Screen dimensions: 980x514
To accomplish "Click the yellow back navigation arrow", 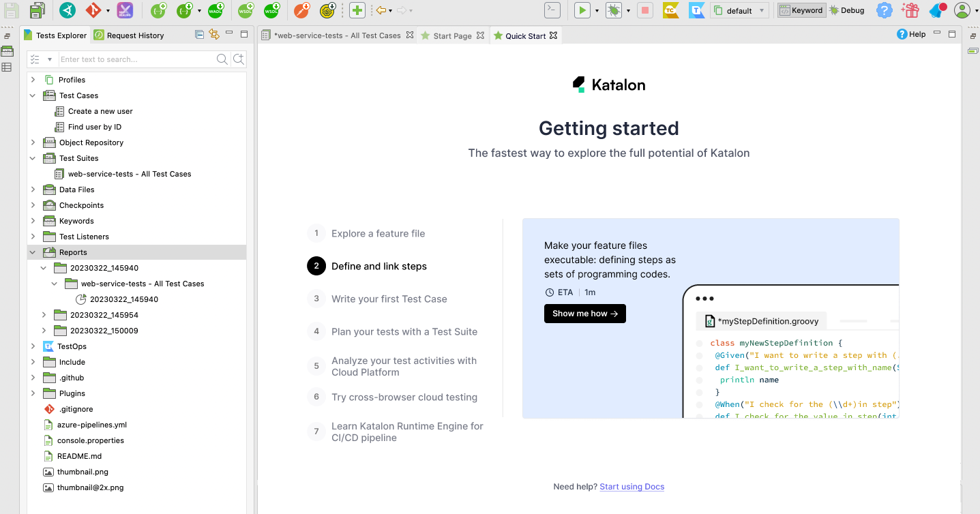I will click(x=381, y=10).
